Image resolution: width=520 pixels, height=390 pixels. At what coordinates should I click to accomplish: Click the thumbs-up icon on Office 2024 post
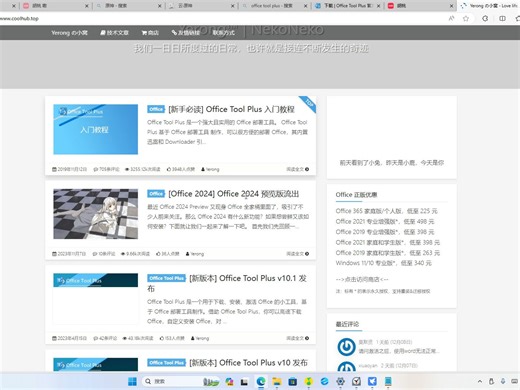(158, 254)
